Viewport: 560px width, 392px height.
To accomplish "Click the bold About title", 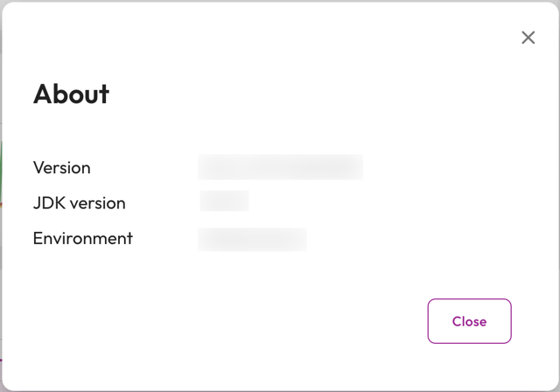I will [71, 94].
